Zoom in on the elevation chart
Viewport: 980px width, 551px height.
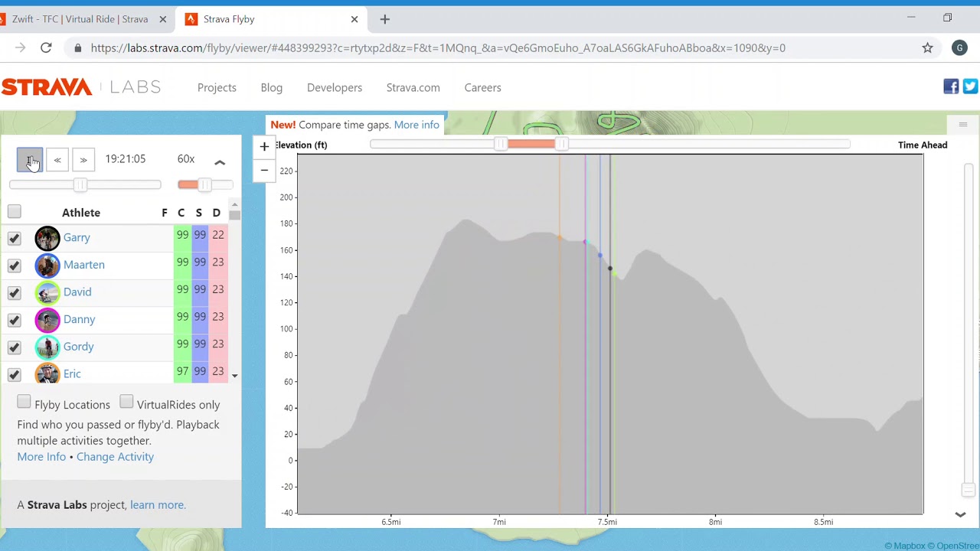[x=264, y=145]
